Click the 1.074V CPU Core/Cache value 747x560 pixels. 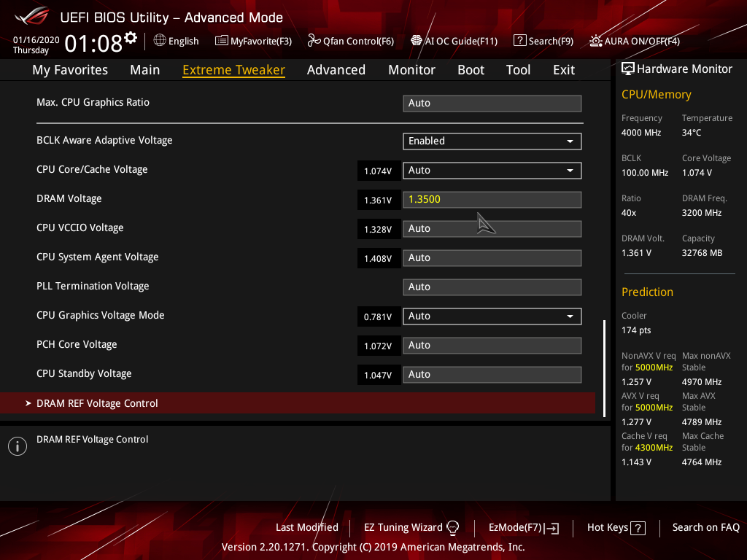click(379, 171)
